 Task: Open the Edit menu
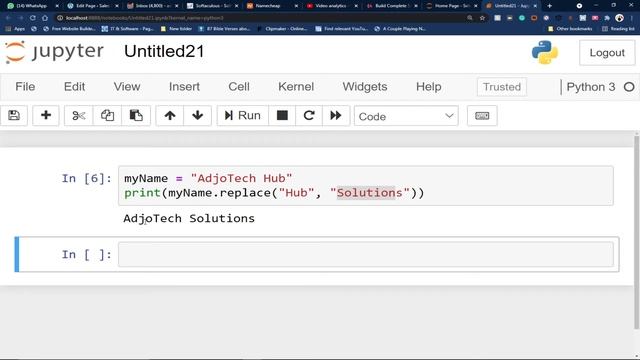(74, 87)
